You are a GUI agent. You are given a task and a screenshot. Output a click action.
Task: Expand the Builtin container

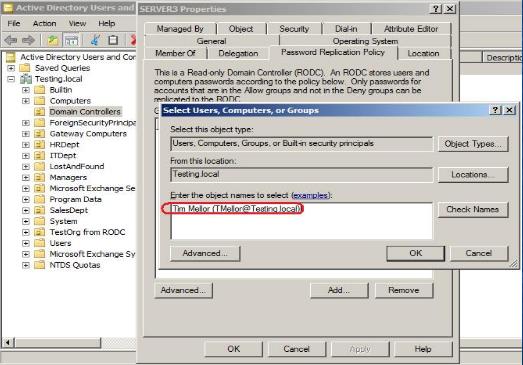coord(26,90)
